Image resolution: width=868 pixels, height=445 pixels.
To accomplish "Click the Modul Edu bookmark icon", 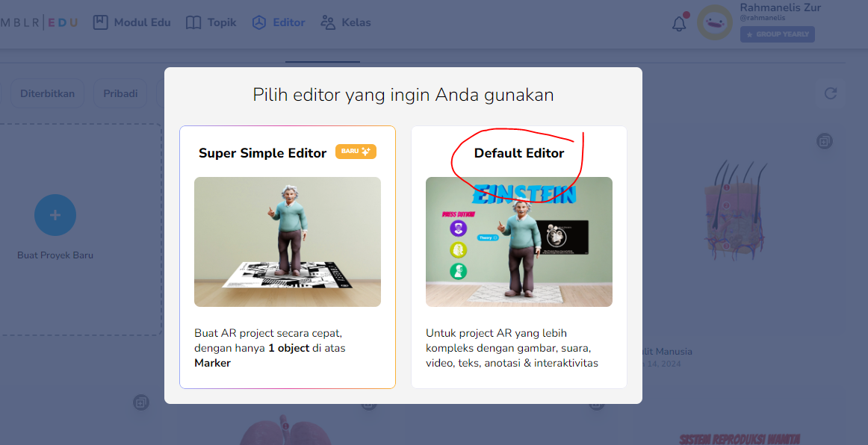I will [100, 22].
